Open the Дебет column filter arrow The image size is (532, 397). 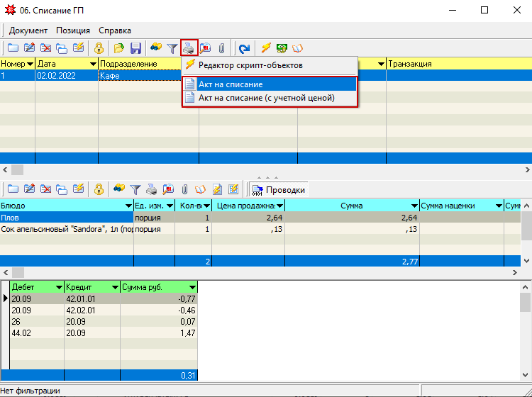[x=59, y=288]
